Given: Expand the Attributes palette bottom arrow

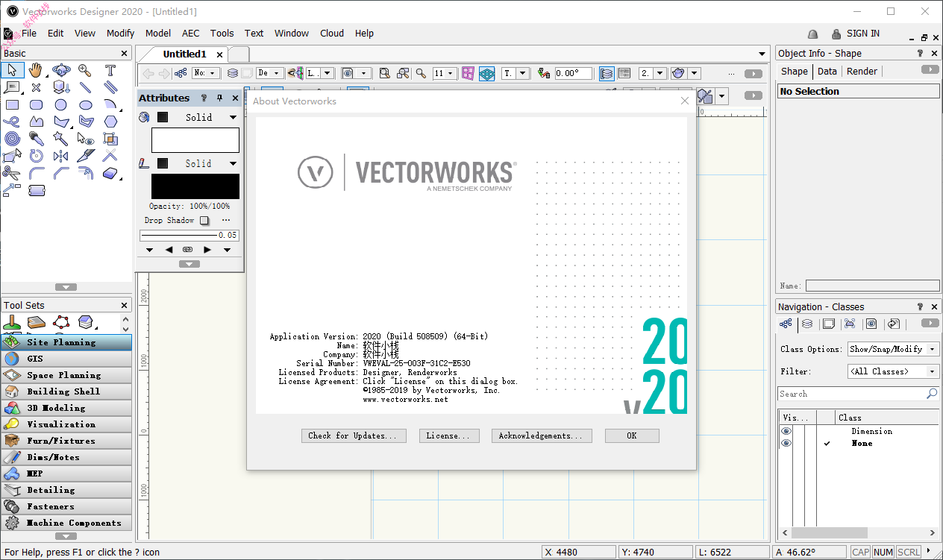Looking at the screenshot, I should point(189,264).
